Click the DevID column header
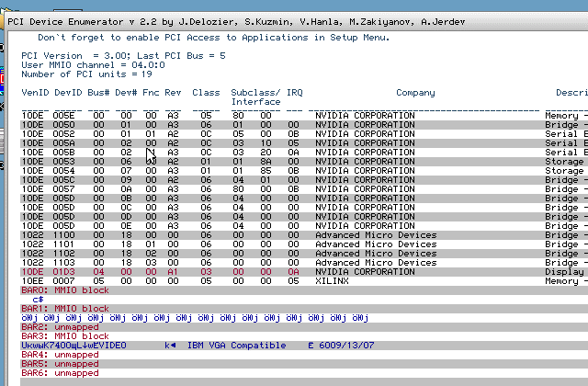The width and height of the screenshot is (588, 386). pos(67,93)
